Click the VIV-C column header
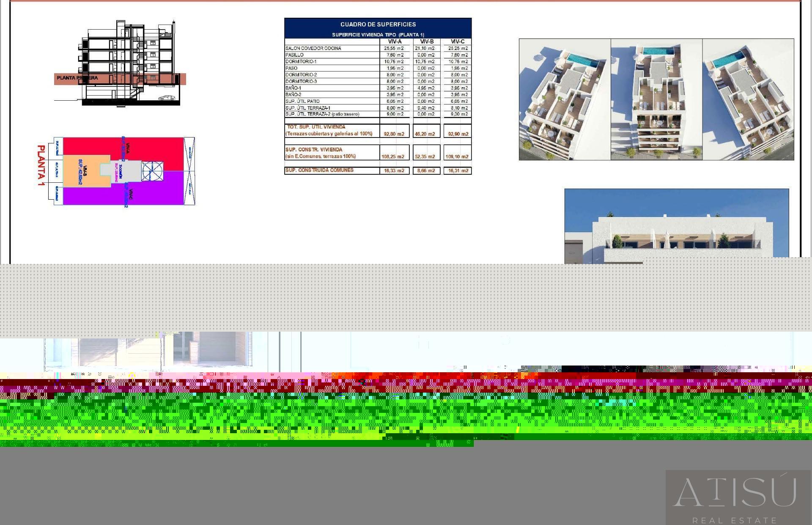 (x=457, y=41)
